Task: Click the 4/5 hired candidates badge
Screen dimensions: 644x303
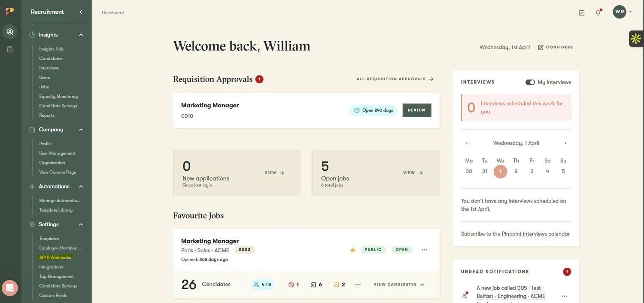Action: coord(262,285)
